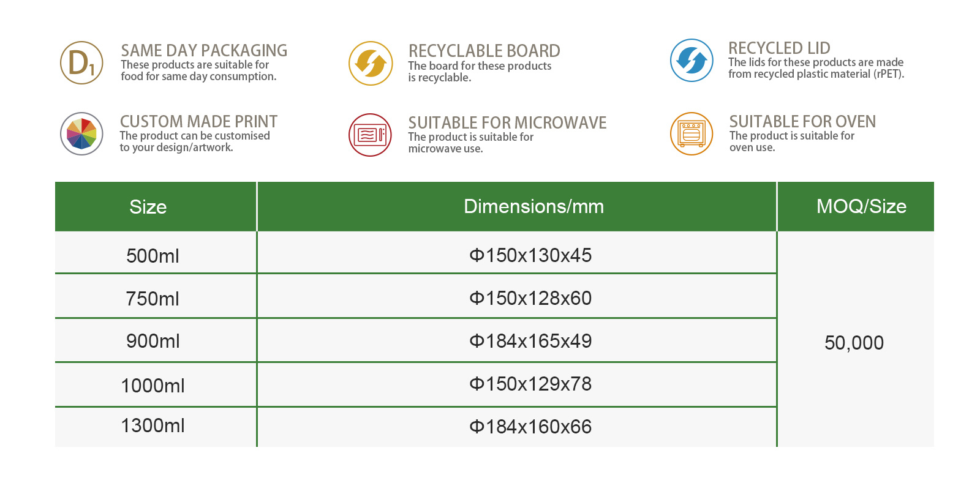Select the SUITABLE FOR MICROWAVE heading

(x=507, y=122)
